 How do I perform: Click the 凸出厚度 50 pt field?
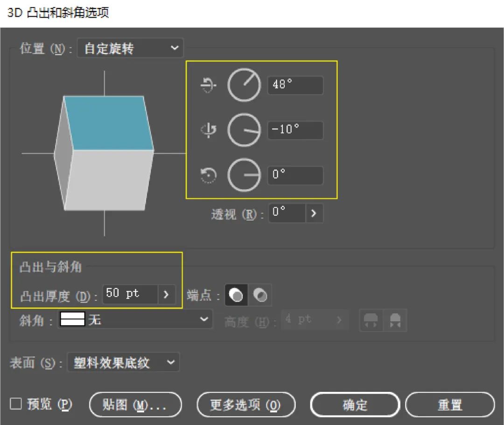click(130, 294)
